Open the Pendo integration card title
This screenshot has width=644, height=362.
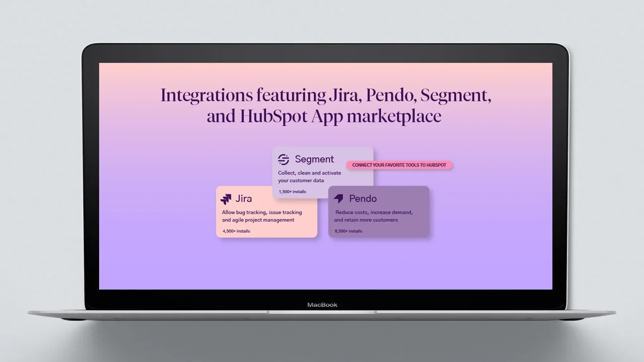click(x=363, y=199)
